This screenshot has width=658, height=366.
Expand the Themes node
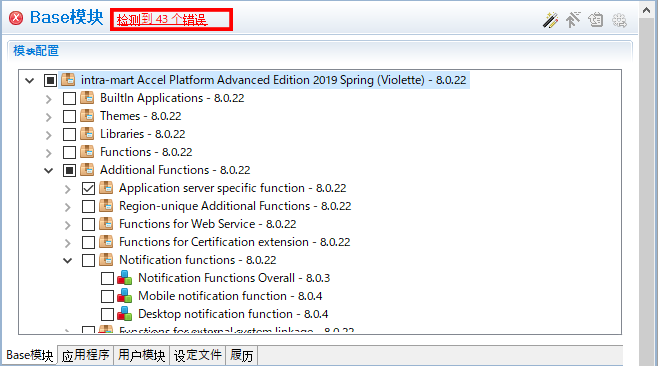[x=49, y=117]
